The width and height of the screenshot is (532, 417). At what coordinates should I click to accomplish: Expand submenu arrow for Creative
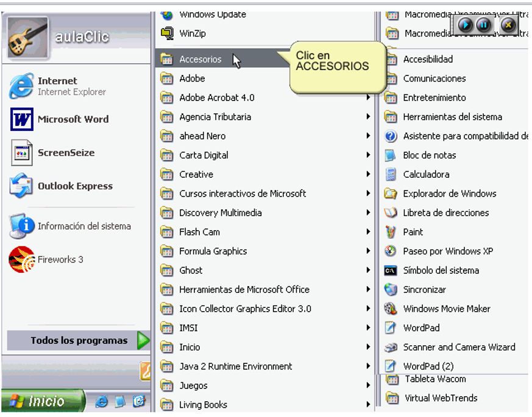pyautogui.click(x=368, y=174)
